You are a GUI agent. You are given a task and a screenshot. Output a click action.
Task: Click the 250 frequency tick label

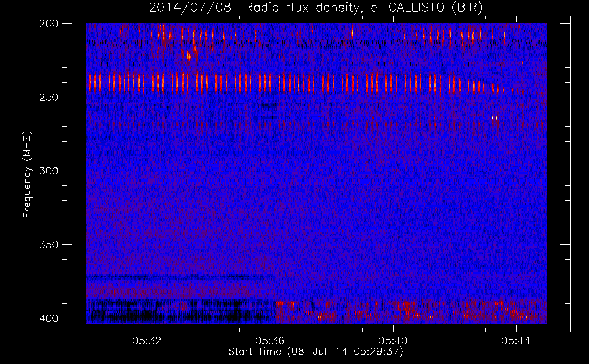click(x=48, y=97)
